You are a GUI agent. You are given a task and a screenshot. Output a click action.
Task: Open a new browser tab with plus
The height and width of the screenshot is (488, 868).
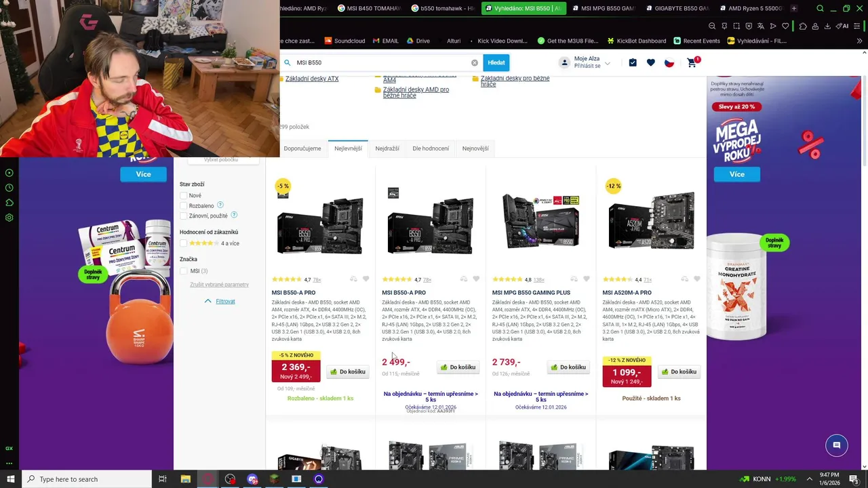click(x=794, y=8)
